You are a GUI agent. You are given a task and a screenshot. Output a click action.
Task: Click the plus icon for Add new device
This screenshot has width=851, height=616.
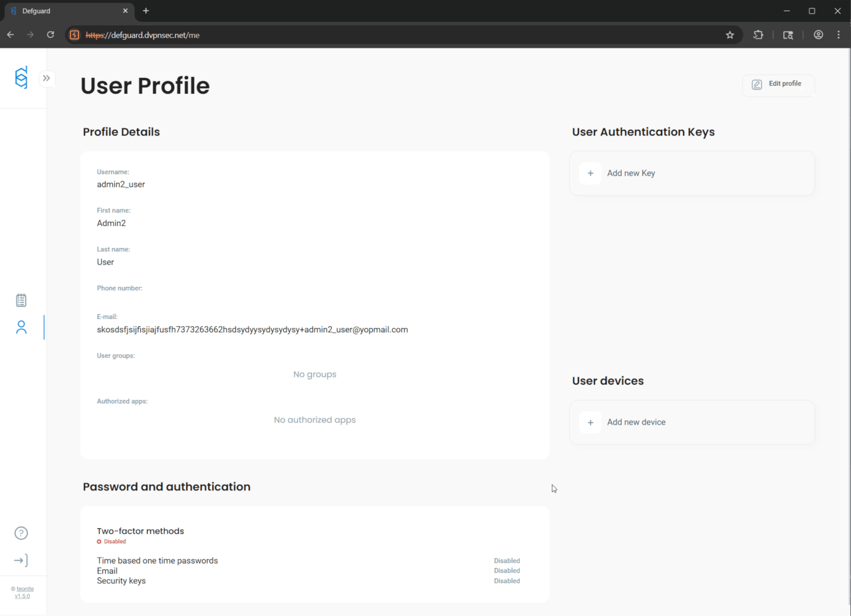(x=590, y=422)
